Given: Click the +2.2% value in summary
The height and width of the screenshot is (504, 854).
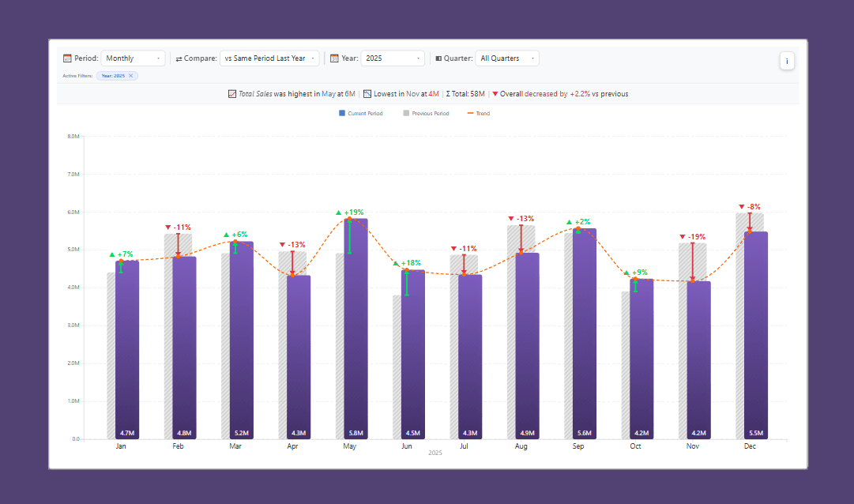Looking at the screenshot, I should click(x=580, y=94).
